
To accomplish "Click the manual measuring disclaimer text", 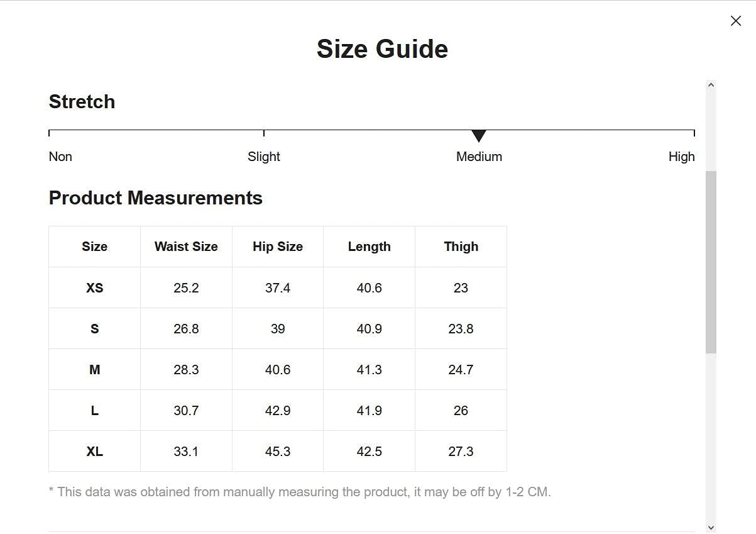I will (300, 492).
